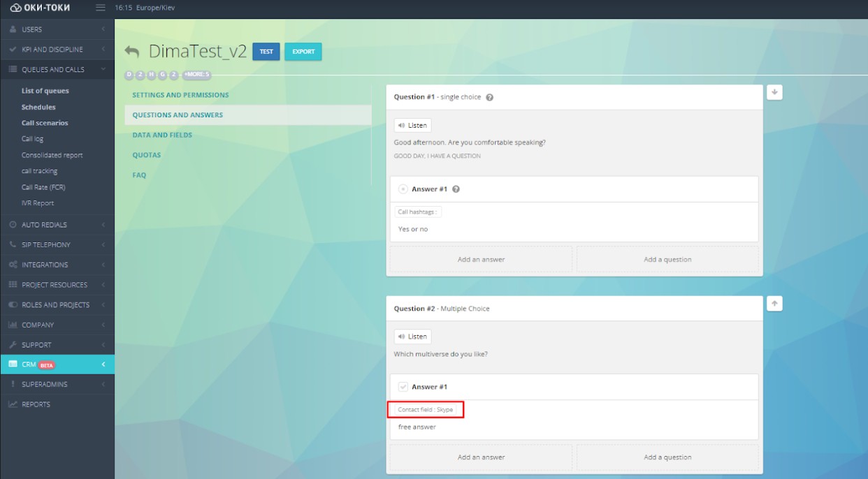868x479 pixels.
Task: Click the 'Contact field : Skype' tag
Action: point(426,410)
